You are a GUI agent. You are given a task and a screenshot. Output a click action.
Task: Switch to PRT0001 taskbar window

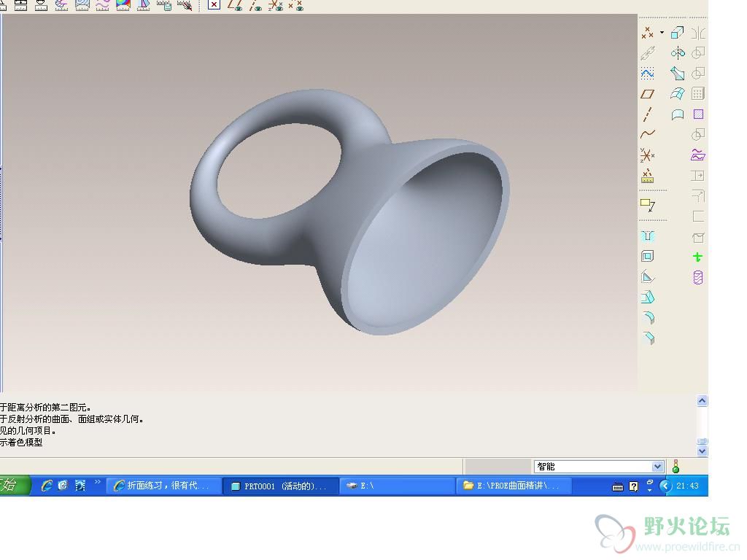[279, 486]
